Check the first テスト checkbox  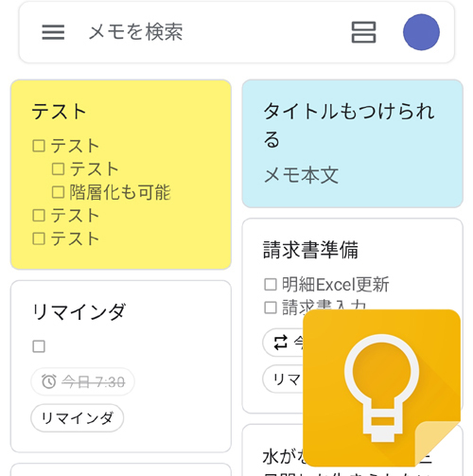click(39, 146)
